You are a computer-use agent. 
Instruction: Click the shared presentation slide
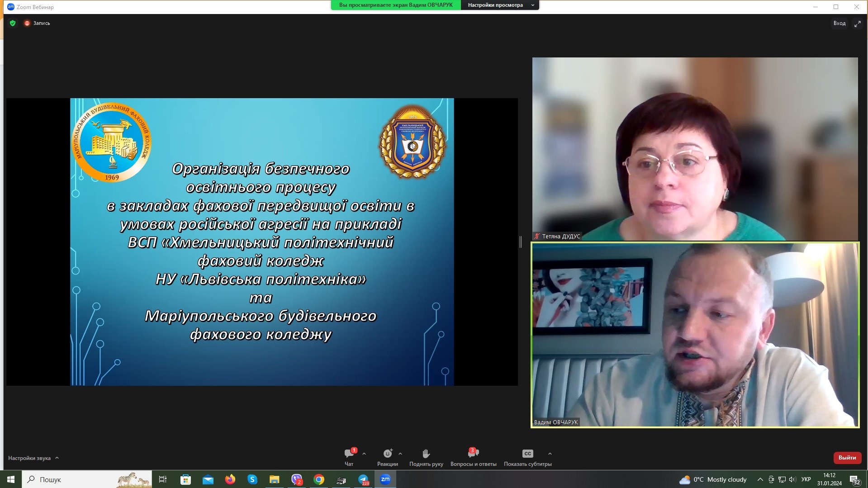tap(262, 242)
